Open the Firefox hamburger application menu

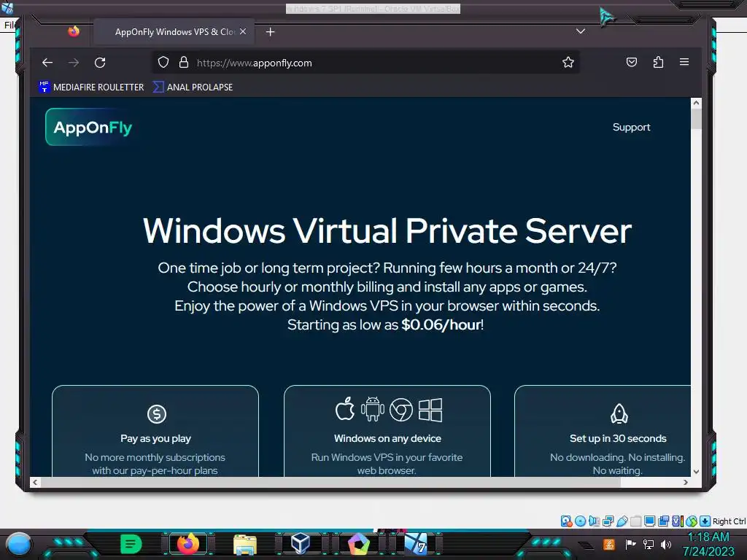point(684,62)
